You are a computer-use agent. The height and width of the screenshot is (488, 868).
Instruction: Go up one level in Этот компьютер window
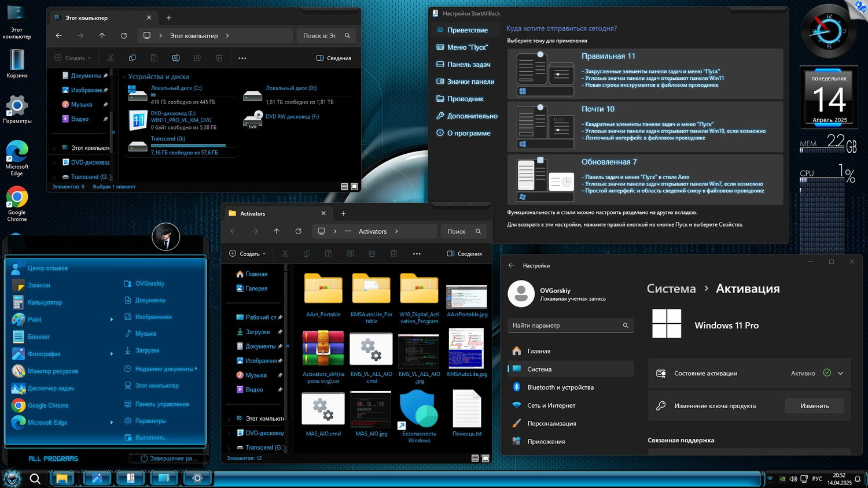(102, 36)
